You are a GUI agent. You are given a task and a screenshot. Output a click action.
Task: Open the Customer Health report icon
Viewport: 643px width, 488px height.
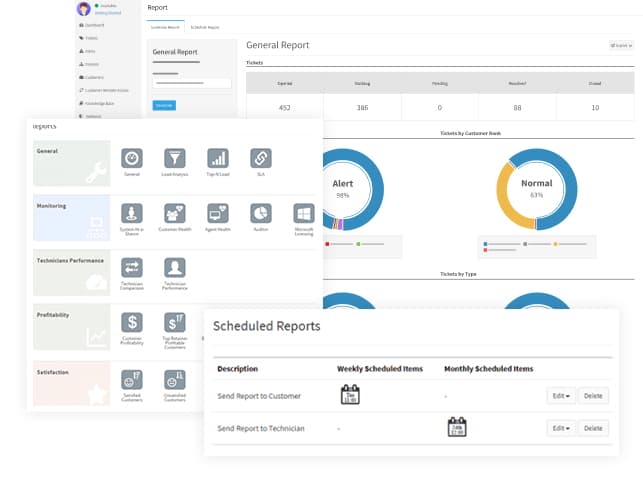(x=175, y=213)
